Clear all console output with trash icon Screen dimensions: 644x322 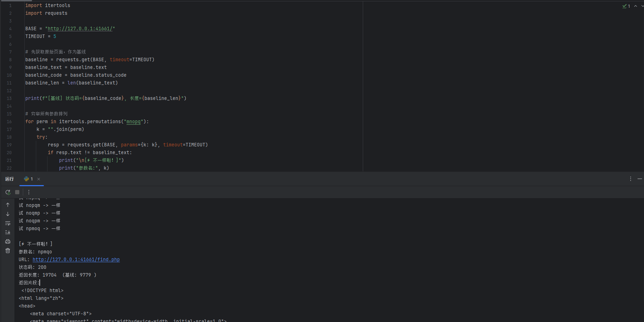(8, 251)
